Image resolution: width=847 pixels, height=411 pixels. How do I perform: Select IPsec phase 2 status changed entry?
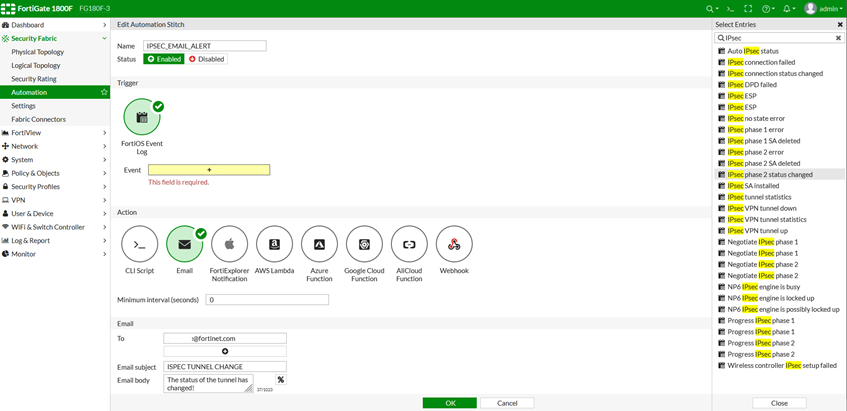[770, 174]
